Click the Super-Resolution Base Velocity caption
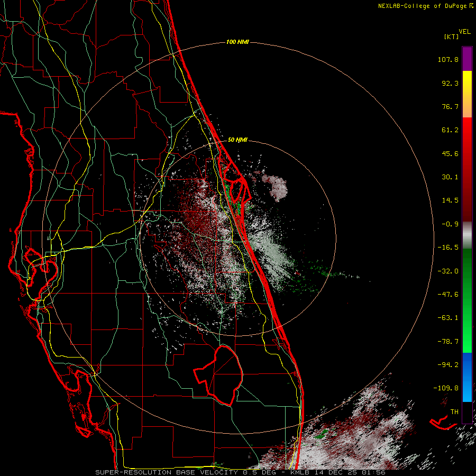The image size is (476, 476). point(240,472)
